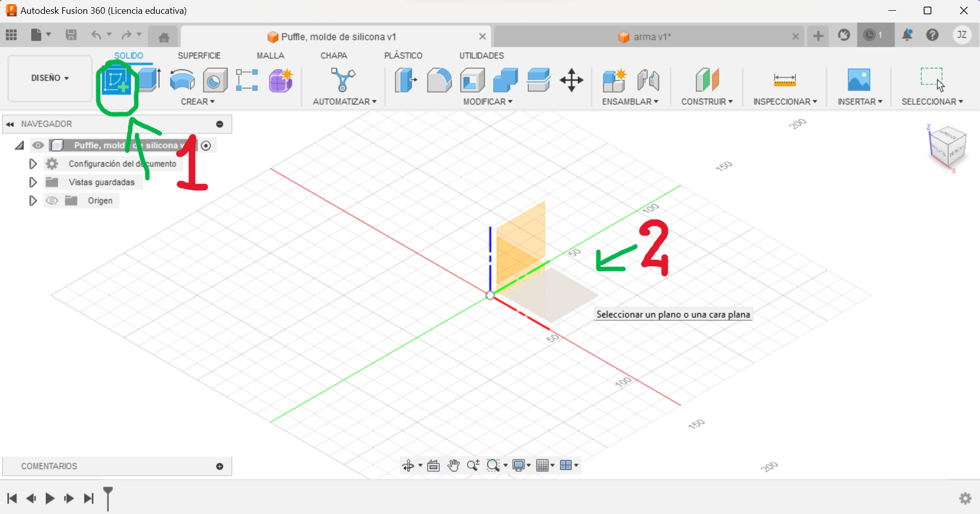The height and width of the screenshot is (514, 980).
Task: Open the Help question mark icon
Action: coord(932,35)
